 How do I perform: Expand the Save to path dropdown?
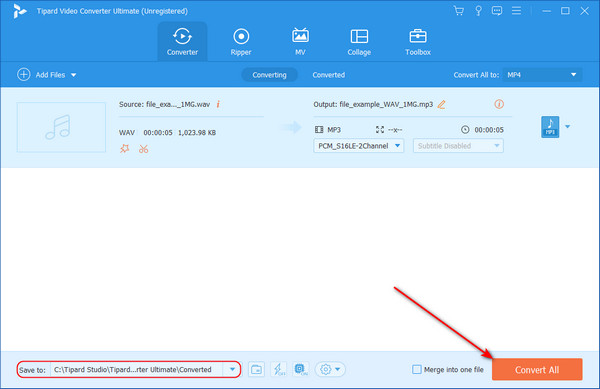(232, 369)
